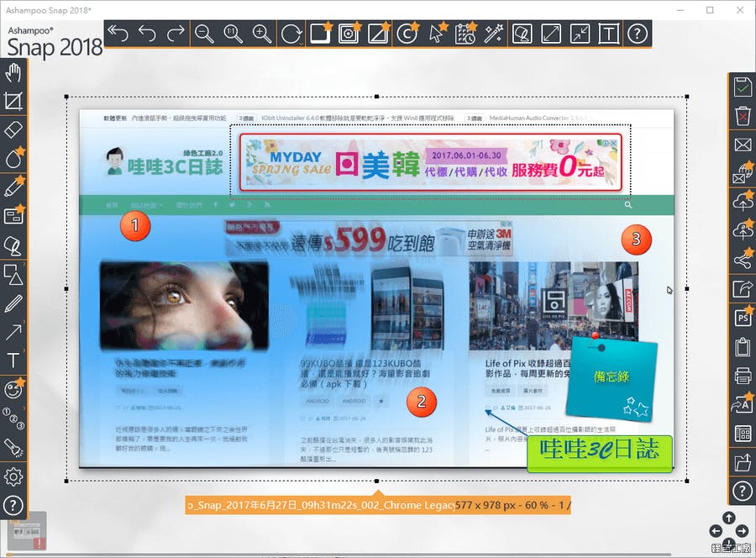Click the calculator-like grid icon on the right

pos(743,434)
